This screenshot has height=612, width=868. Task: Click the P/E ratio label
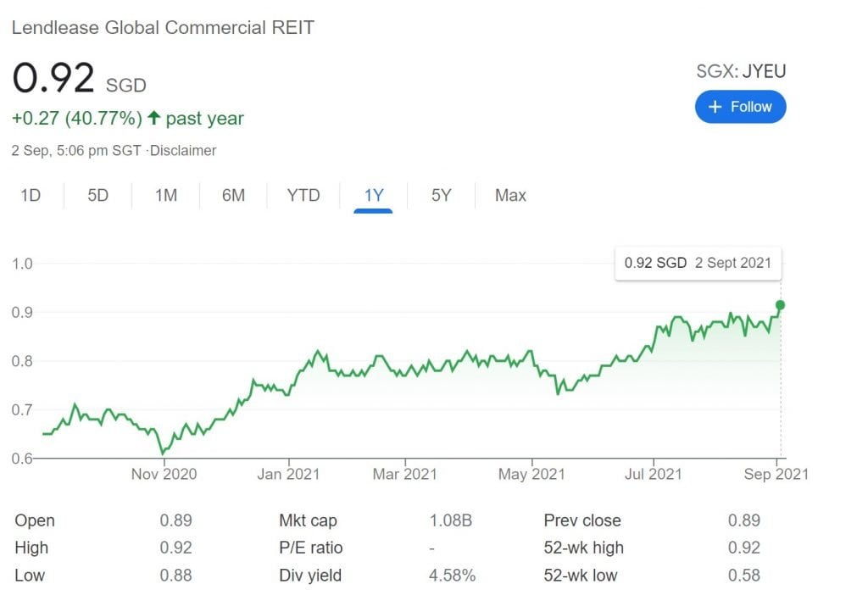coord(310,548)
